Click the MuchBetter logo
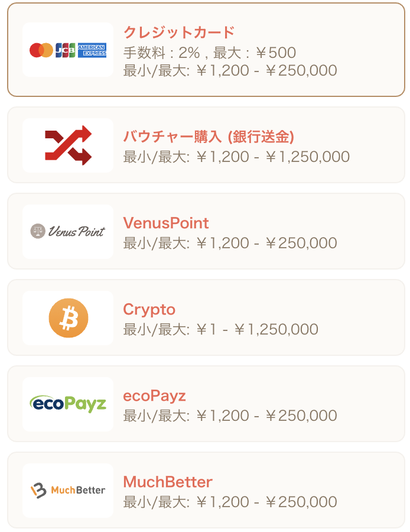Screen dimensions: 410x532 pyautogui.click(x=68, y=490)
